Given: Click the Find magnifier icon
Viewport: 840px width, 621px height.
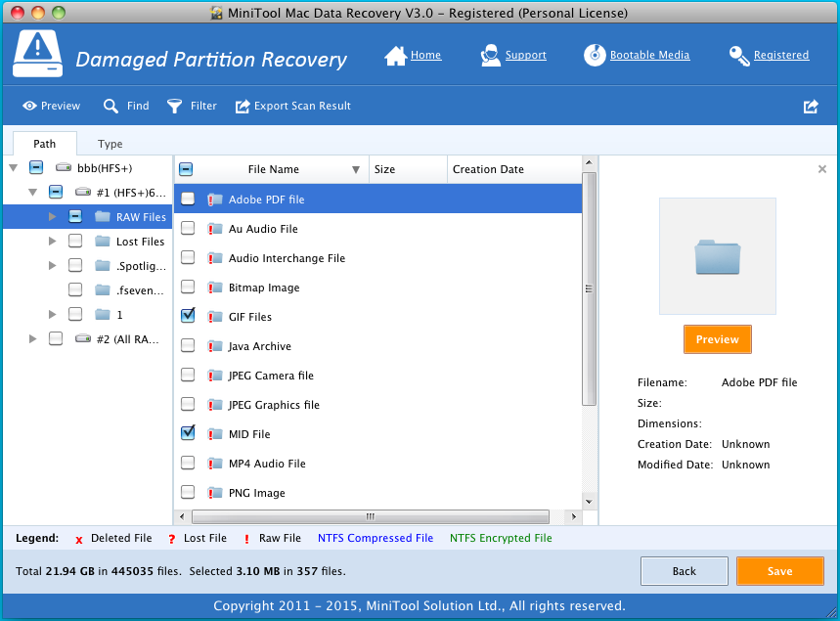Looking at the screenshot, I should tap(111, 106).
